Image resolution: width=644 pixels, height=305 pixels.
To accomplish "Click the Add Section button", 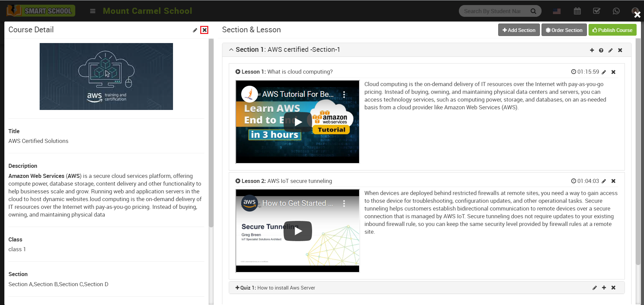I will 518,30.
